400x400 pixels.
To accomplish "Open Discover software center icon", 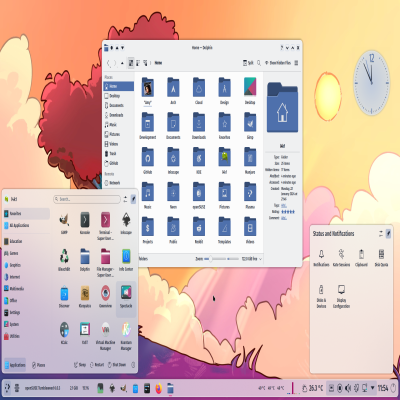I will pyautogui.click(x=64, y=296).
